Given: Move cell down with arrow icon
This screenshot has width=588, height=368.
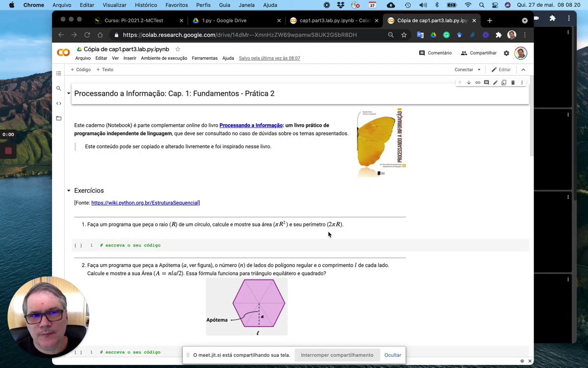Looking at the screenshot, I should point(469,83).
